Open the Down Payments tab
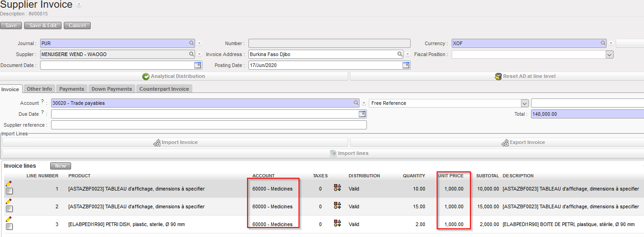Image resolution: width=644 pixels, height=237 pixels. coord(112,89)
